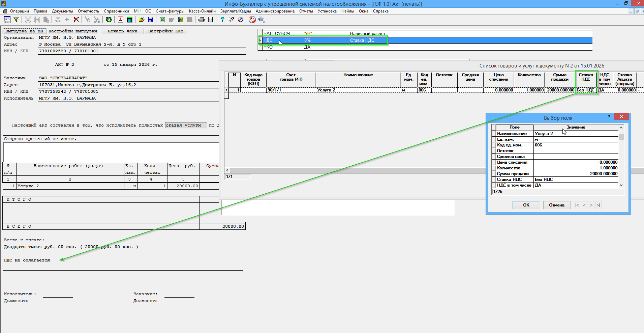This screenshot has height=333, width=644.
Task: Click the yellow filter funnel icon
Action: pyautogui.click(x=16, y=20)
